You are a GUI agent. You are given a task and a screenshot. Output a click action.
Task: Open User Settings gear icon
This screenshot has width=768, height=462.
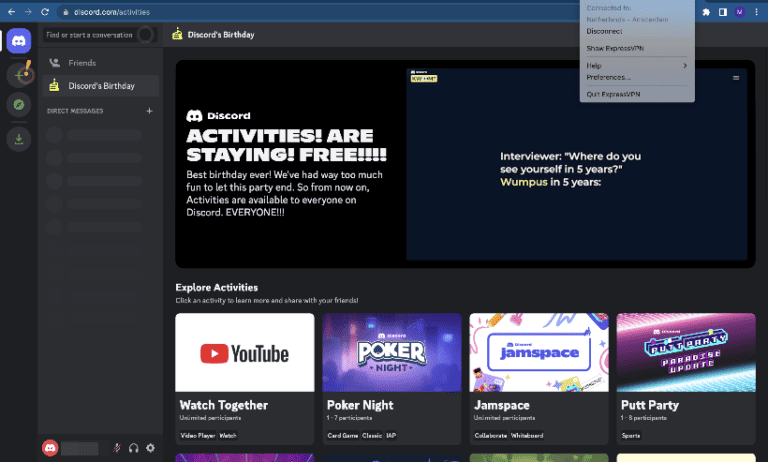coord(151,448)
